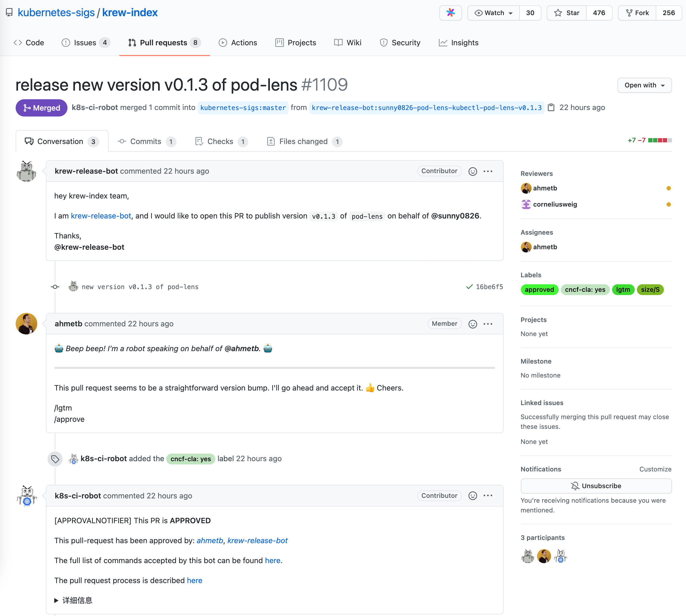Click the 'cncf-cla: yes' label in timeline event

tap(191, 459)
